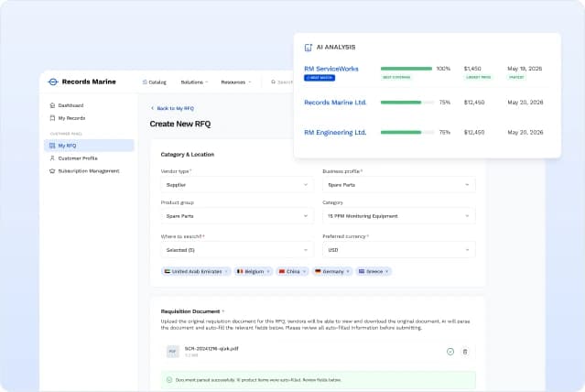Screen dimensions: 585x392
Task: Remove the Greece country tag
Action: click(387, 271)
